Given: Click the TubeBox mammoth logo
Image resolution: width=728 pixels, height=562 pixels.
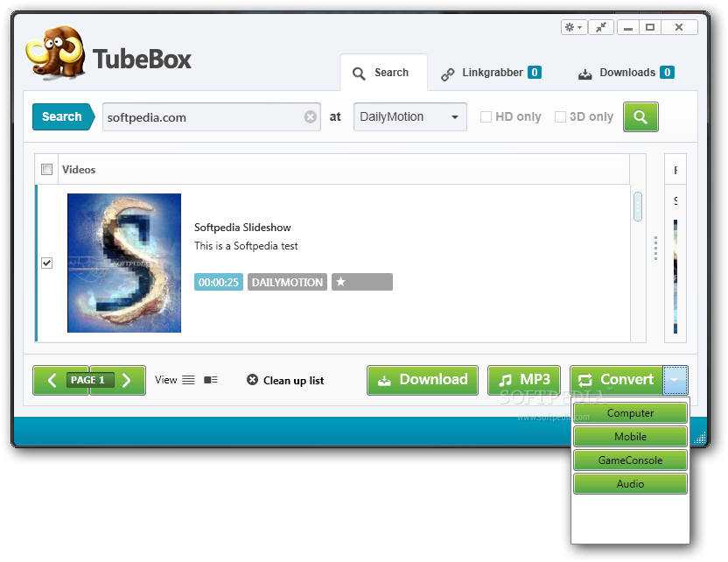Looking at the screenshot, I should (x=56, y=52).
